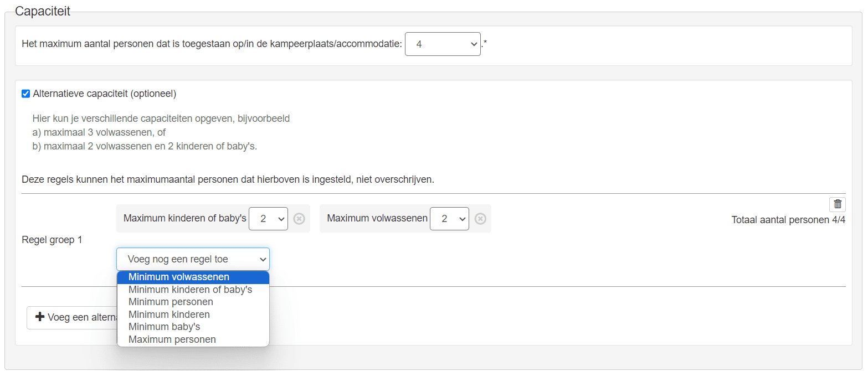The image size is (868, 371).
Task: Click the Totaal aantal personen 4/4 text
Action: click(788, 220)
